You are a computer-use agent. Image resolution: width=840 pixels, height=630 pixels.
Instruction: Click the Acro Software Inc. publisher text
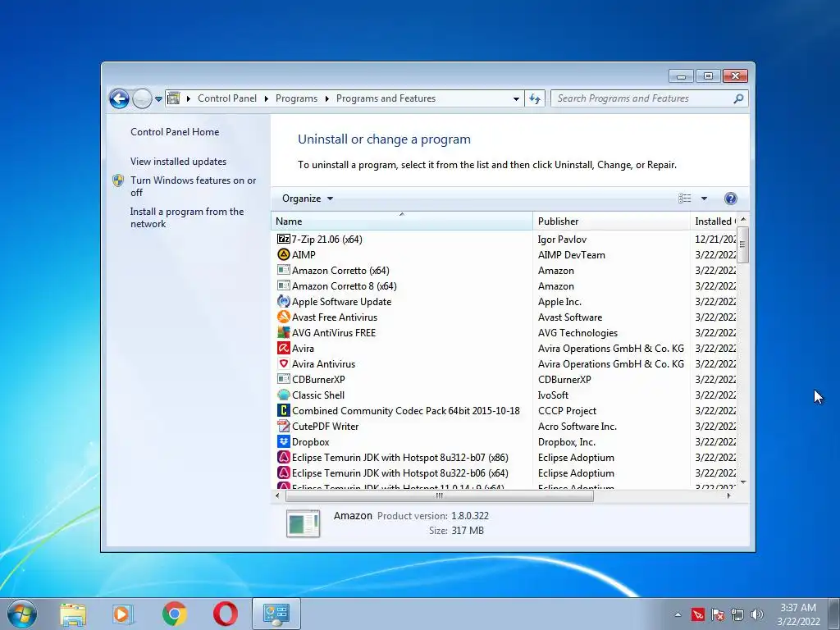point(577,427)
